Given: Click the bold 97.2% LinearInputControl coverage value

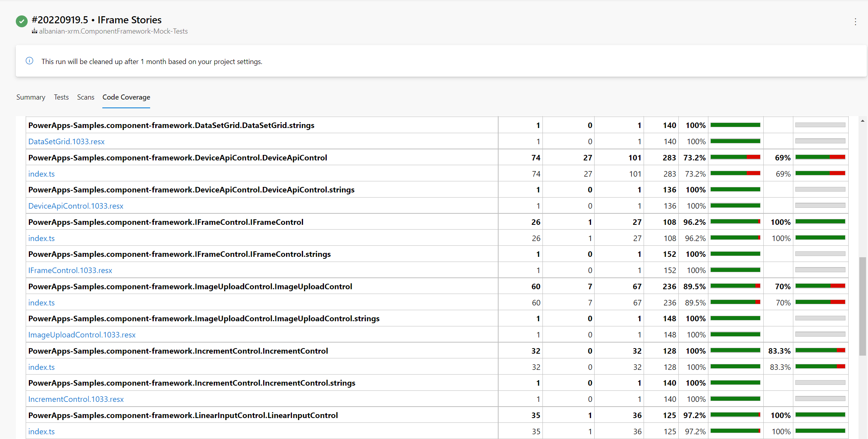Looking at the screenshot, I should coord(695,415).
